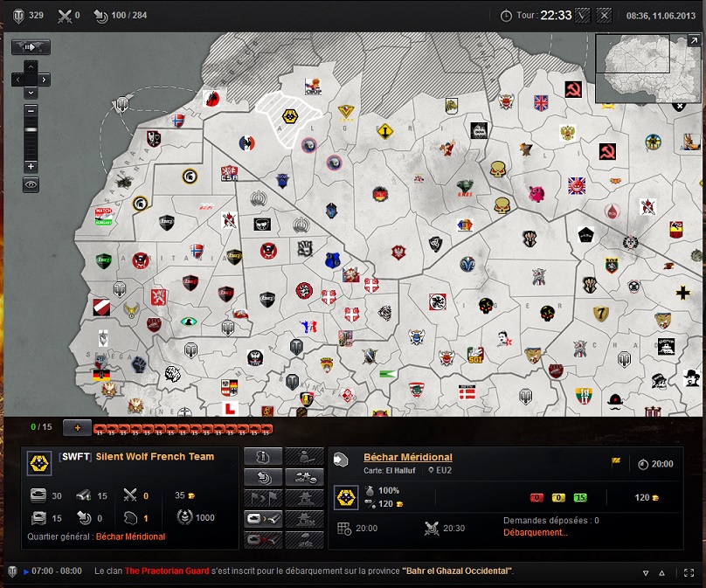Toggle map visibility with the eye button
The width and height of the screenshot is (706, 588).
(31, 184)
